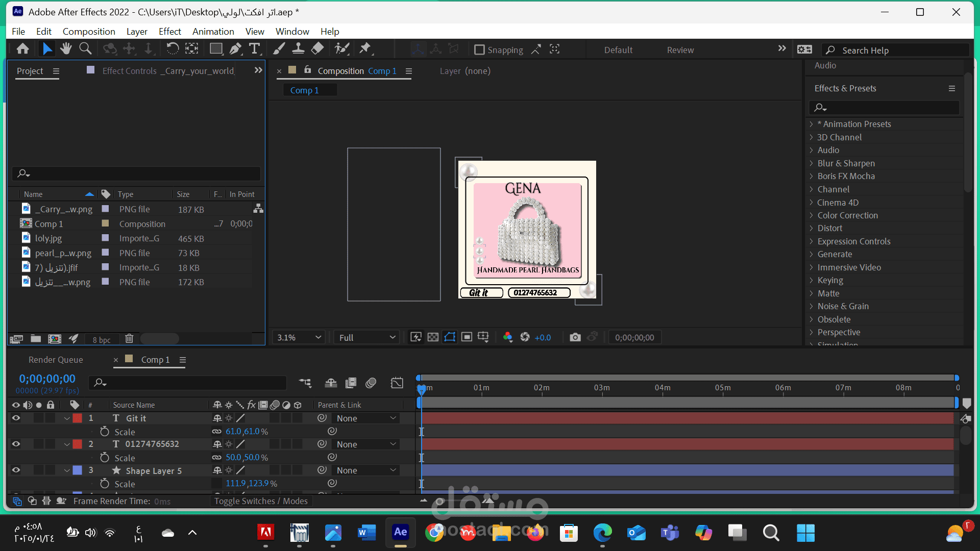
Task: Open the Full resolution dropdown
Action: 367,337
